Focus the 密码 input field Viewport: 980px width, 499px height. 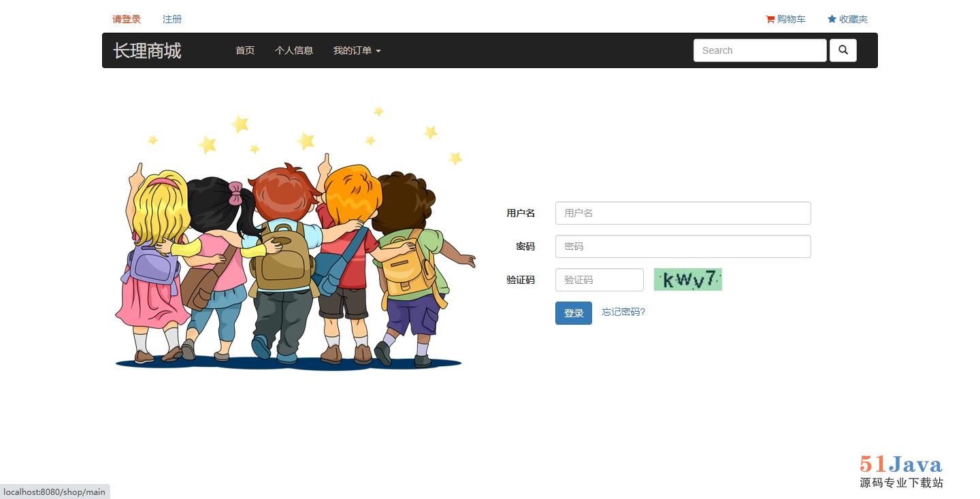pos(683,246)
